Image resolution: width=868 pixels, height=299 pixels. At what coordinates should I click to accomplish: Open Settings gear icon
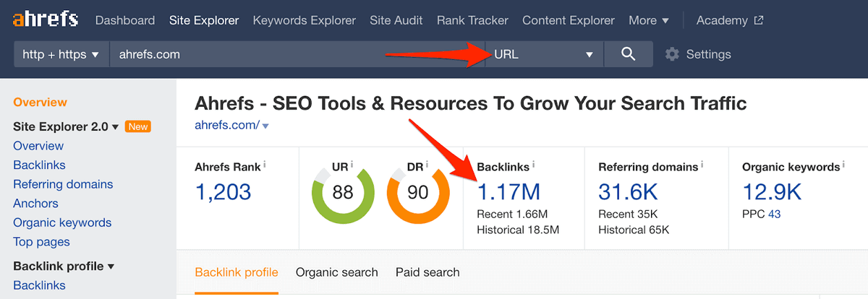(x=672, y=54)
